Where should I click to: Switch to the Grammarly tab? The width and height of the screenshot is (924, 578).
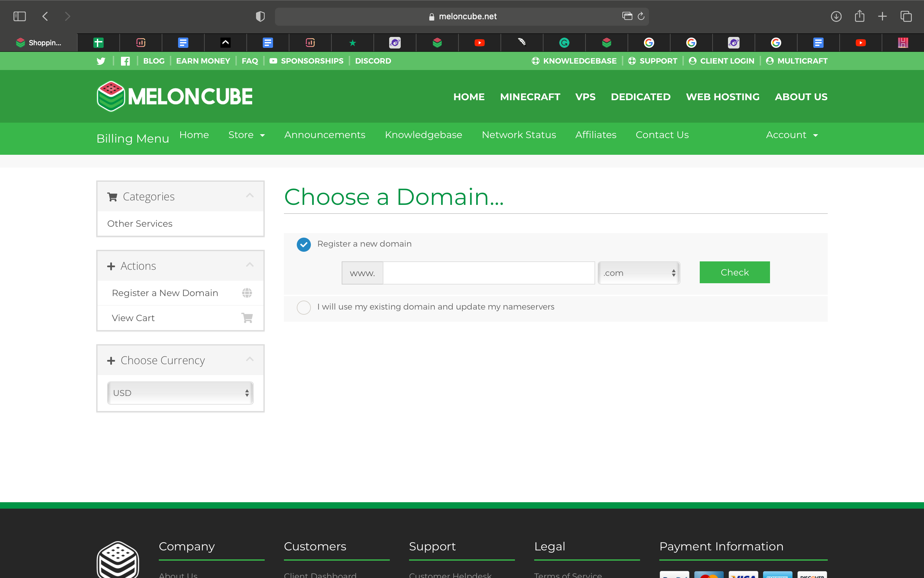pyautogui.click(x=564, y=43)
